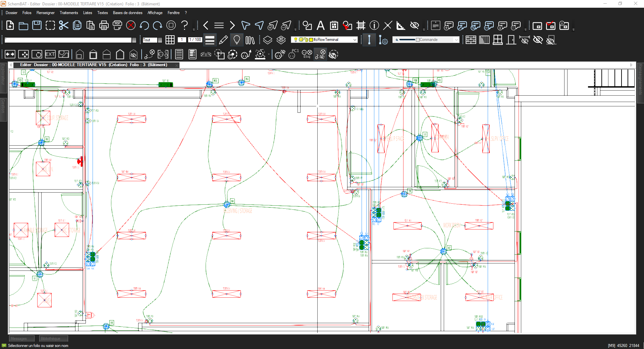
Task: Open the Tout filter dropdown
Action: 160,40
